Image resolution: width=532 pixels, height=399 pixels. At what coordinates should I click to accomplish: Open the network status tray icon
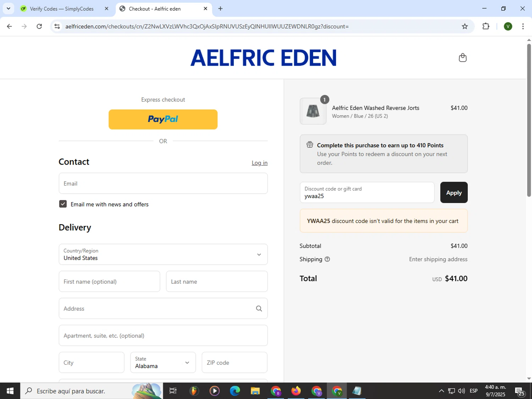coord(451,391)
